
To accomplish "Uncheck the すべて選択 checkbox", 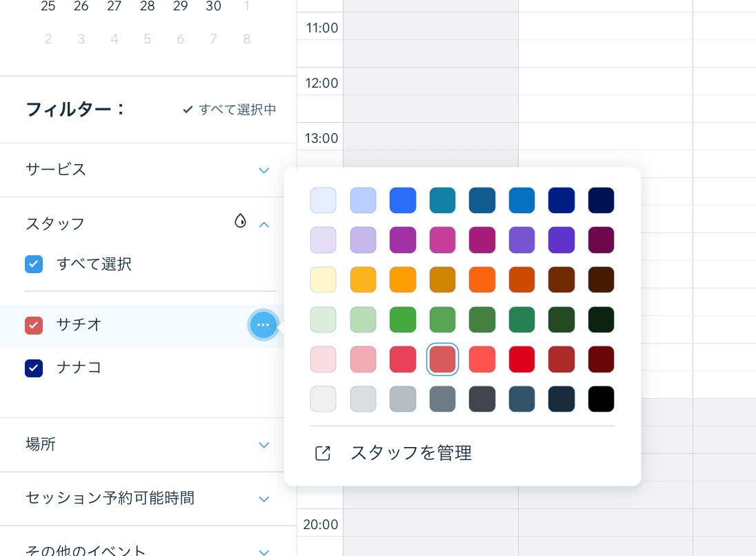I will pyautogui.click(x=34, y=264).
